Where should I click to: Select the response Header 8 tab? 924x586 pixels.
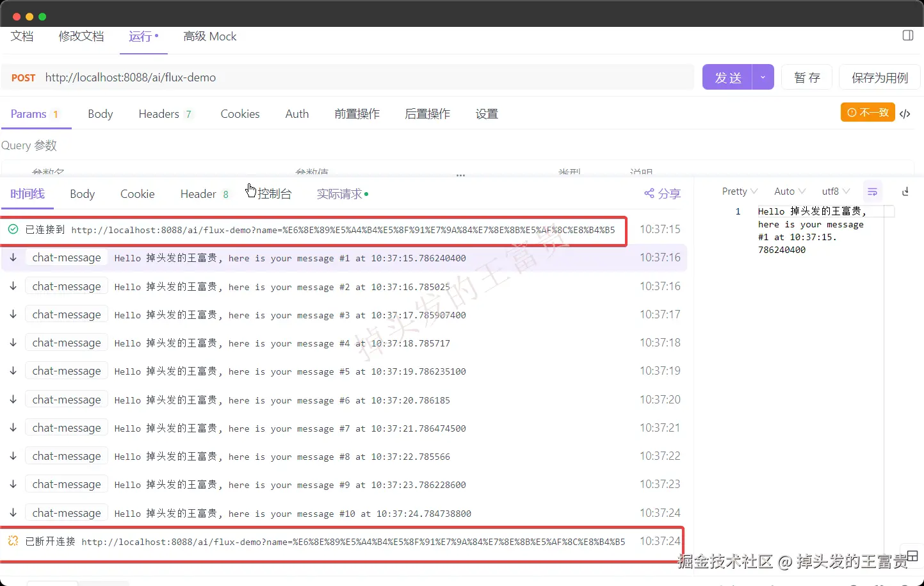click(204, 194)
